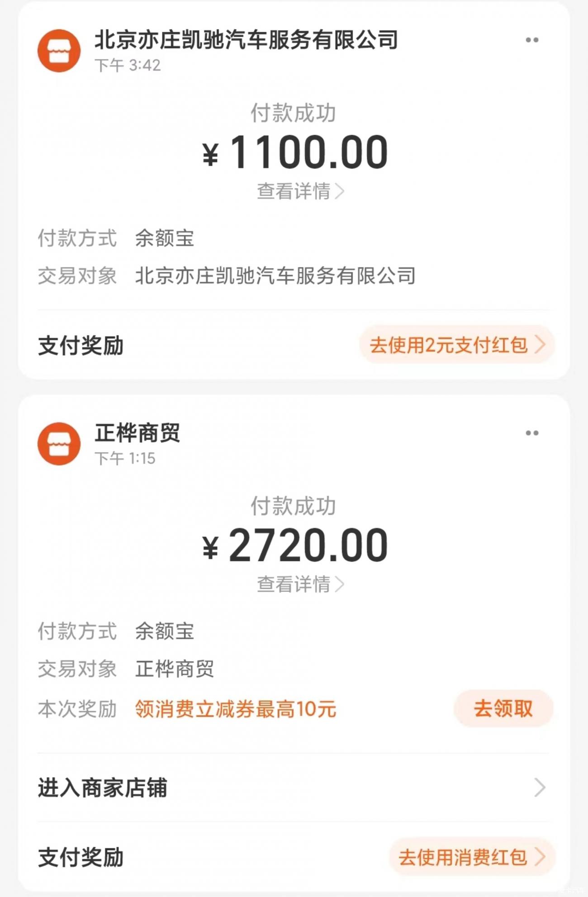Expand 查看详情 under the ¥2720.00 payment
This screenshot has width=588, height=897.
pyautogui.click(x=301, y=584)
